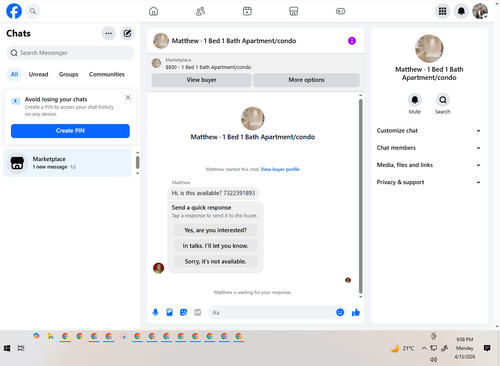Start a new message with compose icon
This screenshot has width=500, height=366.
[x=127, y=33]
